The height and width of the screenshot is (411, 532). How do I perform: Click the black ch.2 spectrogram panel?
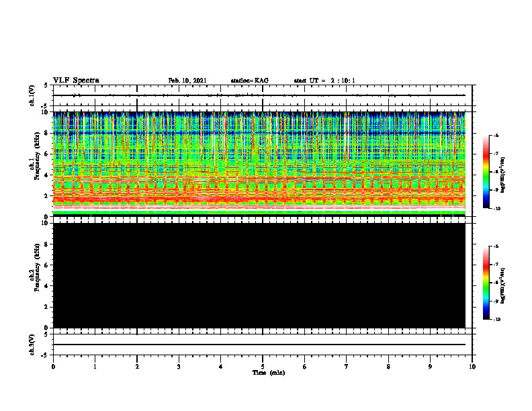[259, 275]
